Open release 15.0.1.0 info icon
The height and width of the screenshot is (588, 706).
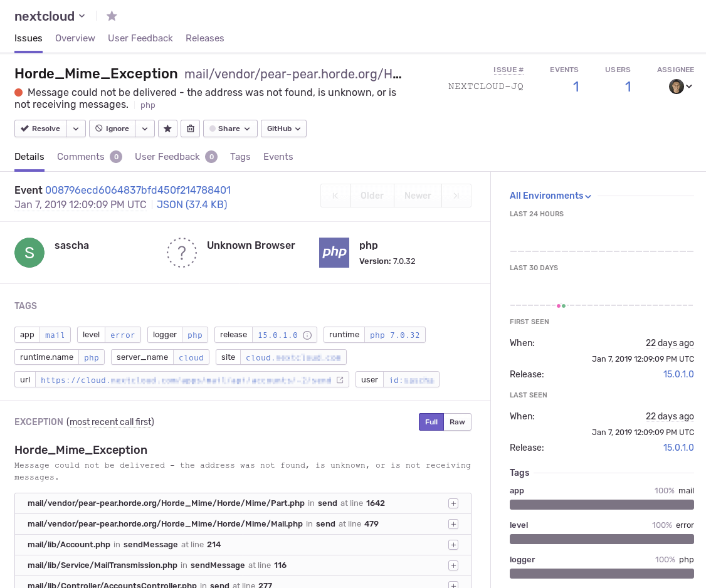coord(307,335)
